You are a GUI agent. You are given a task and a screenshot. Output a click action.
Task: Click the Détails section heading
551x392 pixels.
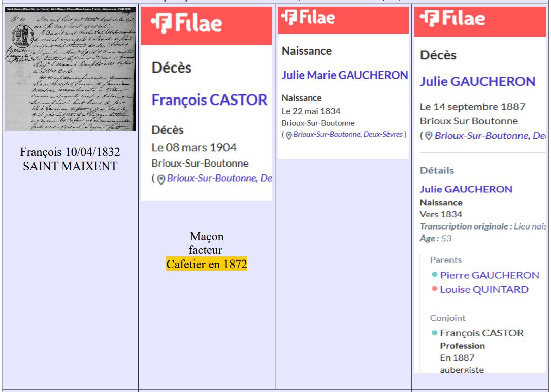pos(437,171)
